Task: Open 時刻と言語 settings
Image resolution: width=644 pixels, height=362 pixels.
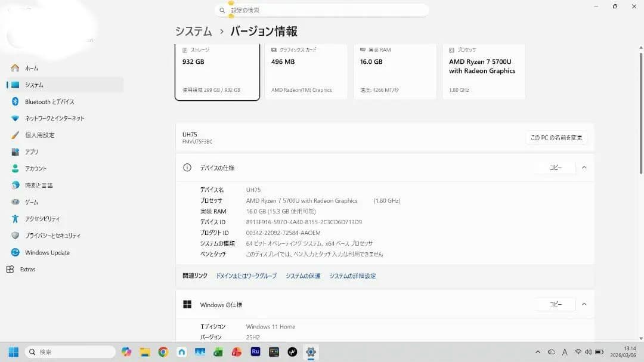Action: [65, 185]
